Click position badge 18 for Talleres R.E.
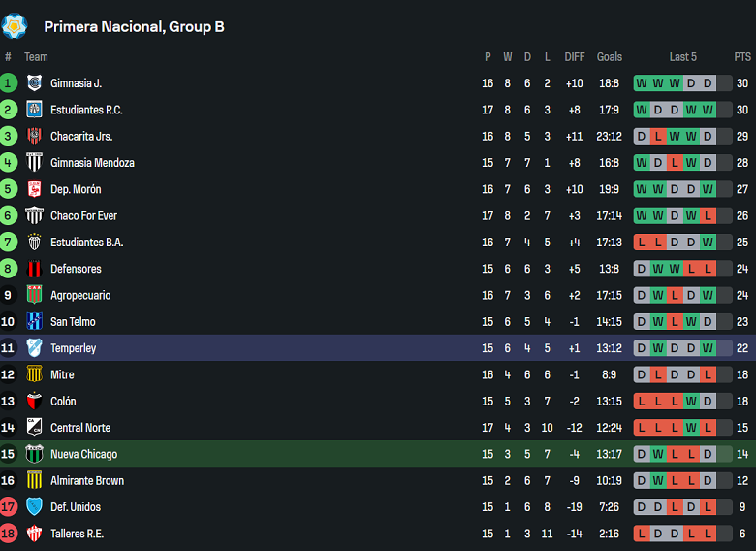 [9, 534]
